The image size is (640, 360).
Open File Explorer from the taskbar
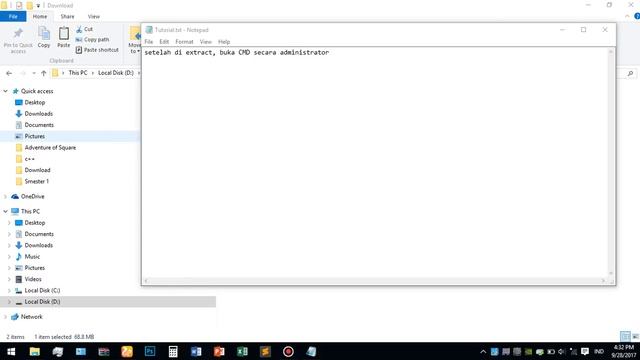click(34, 351)
